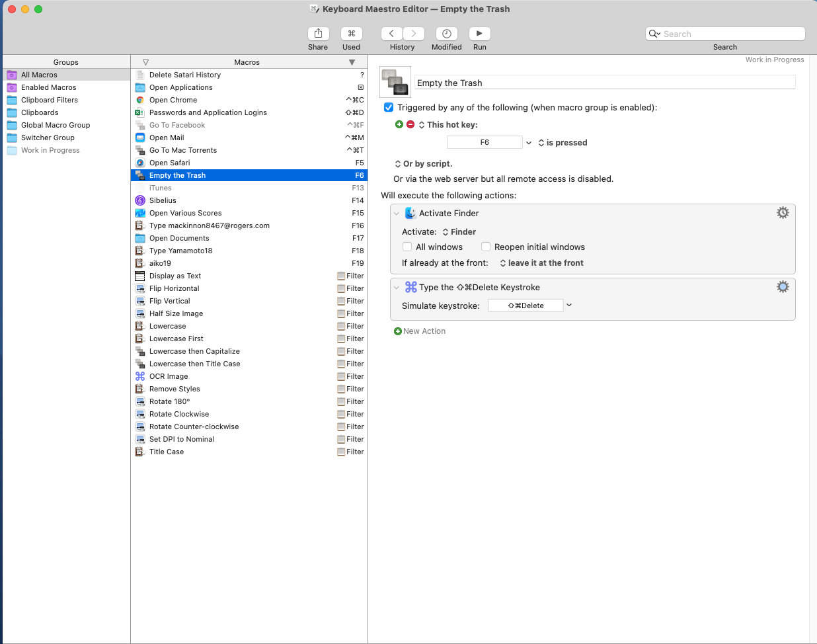Go back in history with left arrow
The height and width of the screenshot is (644, 817).
tap(391, 34)
